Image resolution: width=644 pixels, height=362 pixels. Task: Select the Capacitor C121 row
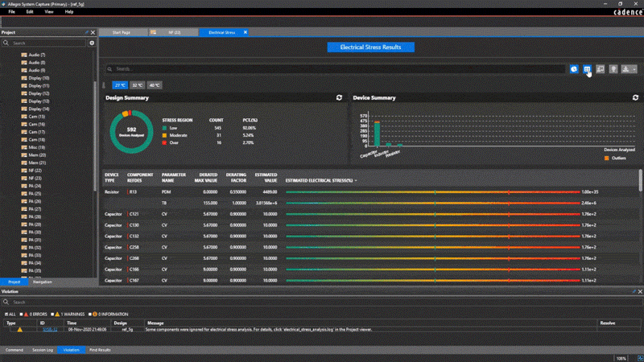click(371, 214)
